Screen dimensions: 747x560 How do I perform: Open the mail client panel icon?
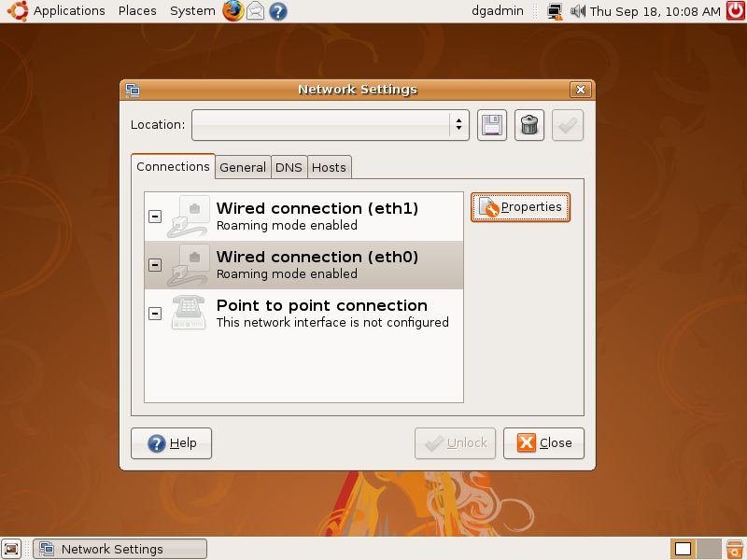click(255, 10)
